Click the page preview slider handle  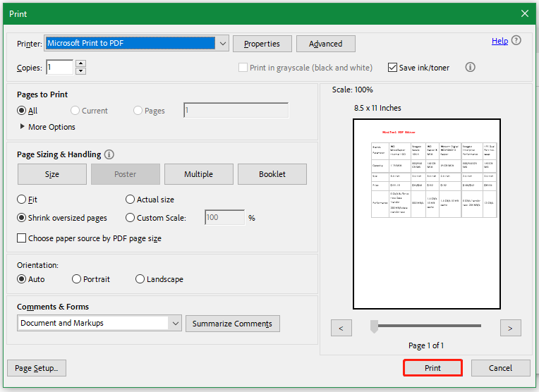374,326
